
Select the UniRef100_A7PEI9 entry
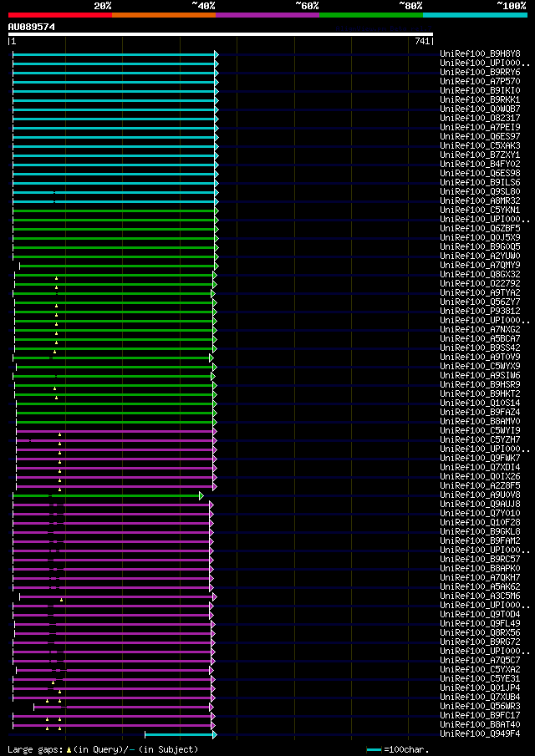[480, 127]
